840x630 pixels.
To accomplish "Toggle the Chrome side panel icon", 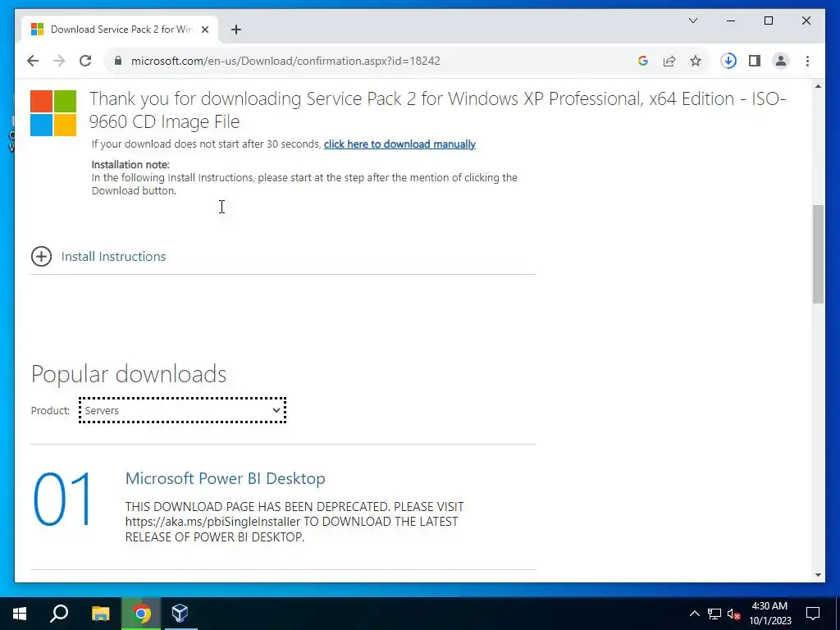I will (755, 61).
